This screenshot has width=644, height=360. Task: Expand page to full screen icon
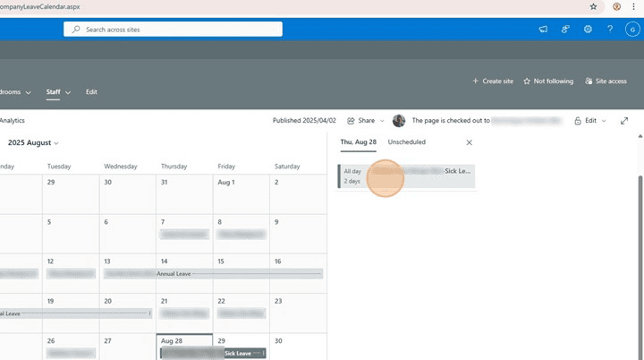[x=623, y=120]
